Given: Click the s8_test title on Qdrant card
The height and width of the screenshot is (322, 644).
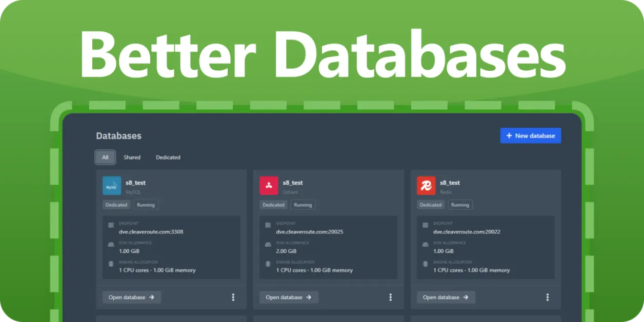Looking at the screenshot, I should pos(293,183).
